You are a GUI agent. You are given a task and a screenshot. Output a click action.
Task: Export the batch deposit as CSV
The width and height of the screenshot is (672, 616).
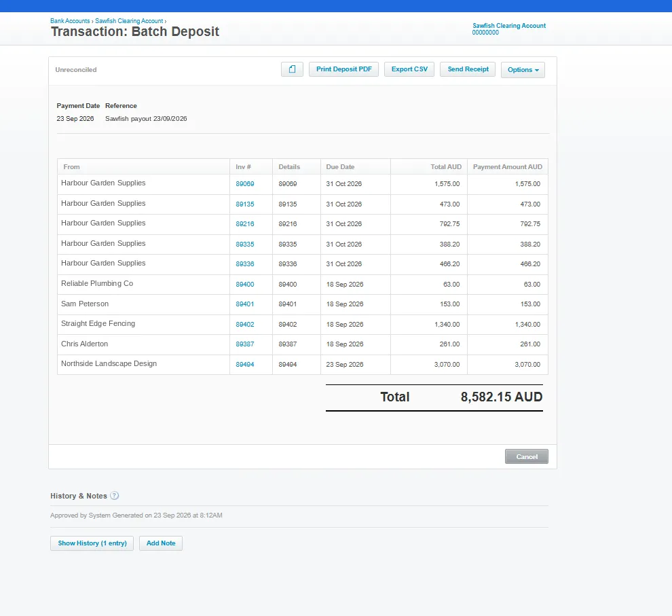(x=409, y=69)
